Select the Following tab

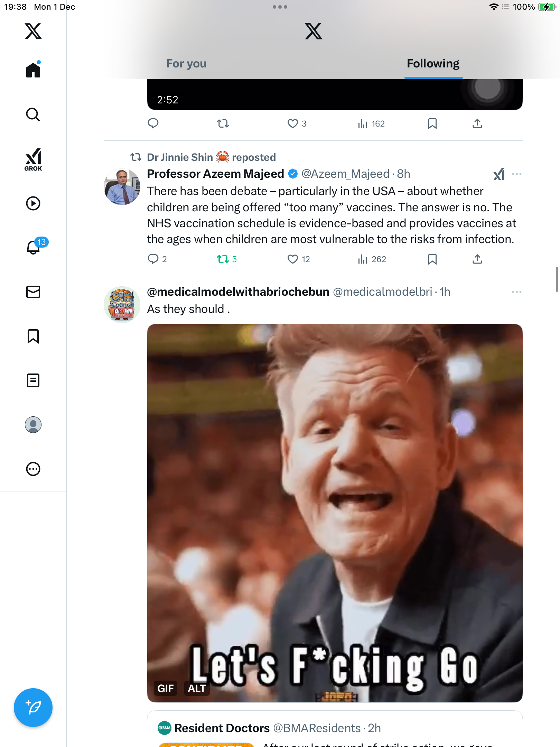[x=433, y=64]
